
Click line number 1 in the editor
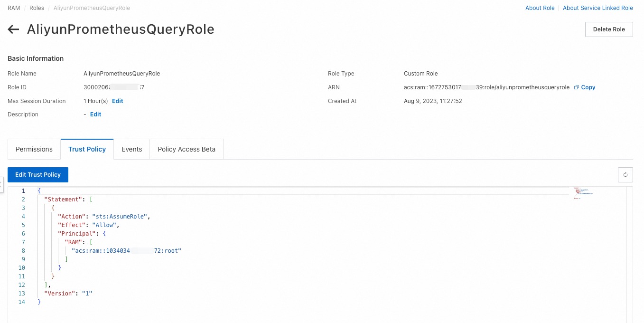tap(23, 191)
